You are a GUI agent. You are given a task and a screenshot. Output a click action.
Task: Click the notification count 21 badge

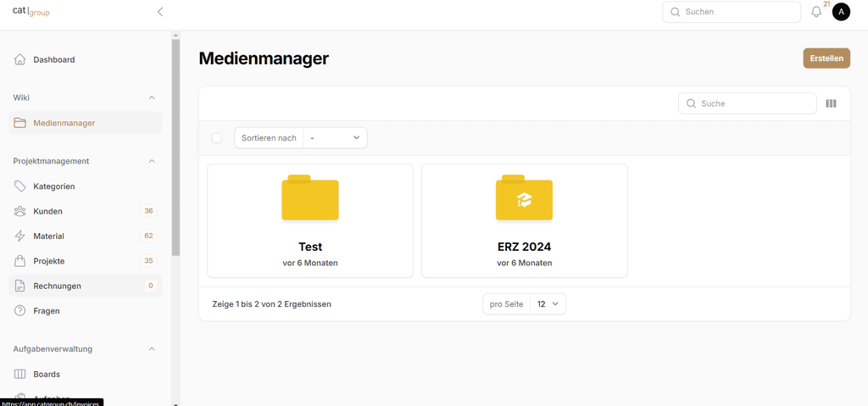point(826,4)
